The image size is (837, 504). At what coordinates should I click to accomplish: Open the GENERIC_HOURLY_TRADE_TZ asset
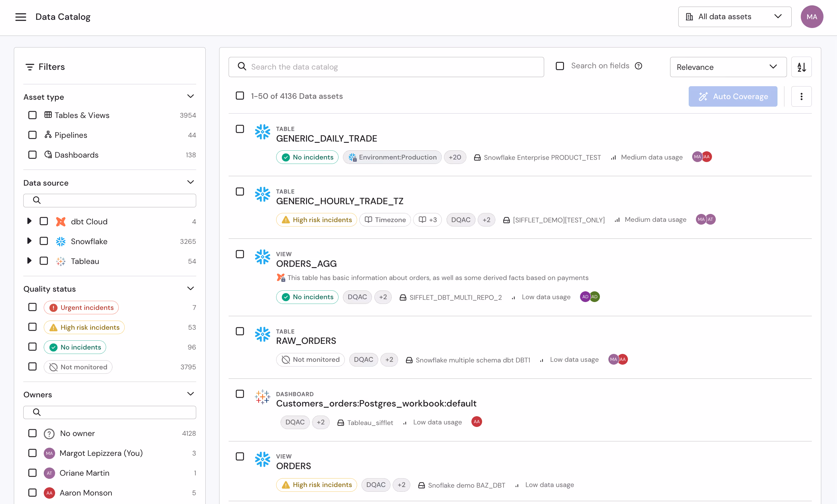tap(340, 201)
